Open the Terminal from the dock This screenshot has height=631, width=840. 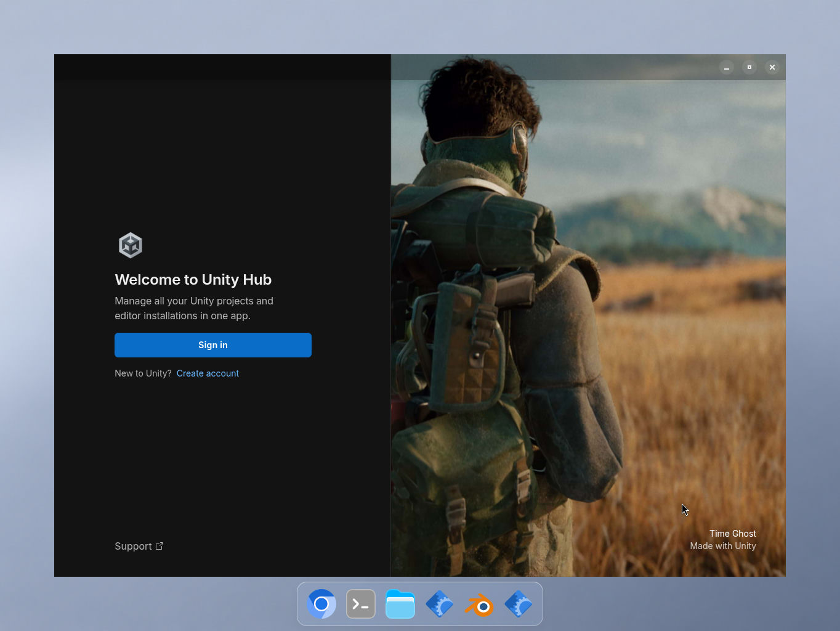tap(361, 604)
